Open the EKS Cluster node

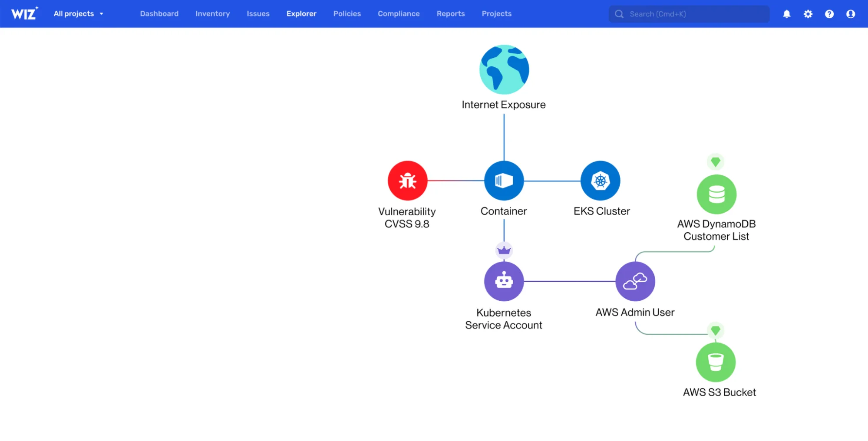[x=600, y=181]
